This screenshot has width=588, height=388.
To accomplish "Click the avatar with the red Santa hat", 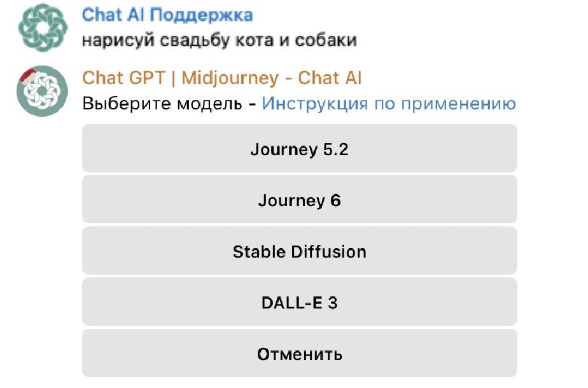I will point(42,91).
